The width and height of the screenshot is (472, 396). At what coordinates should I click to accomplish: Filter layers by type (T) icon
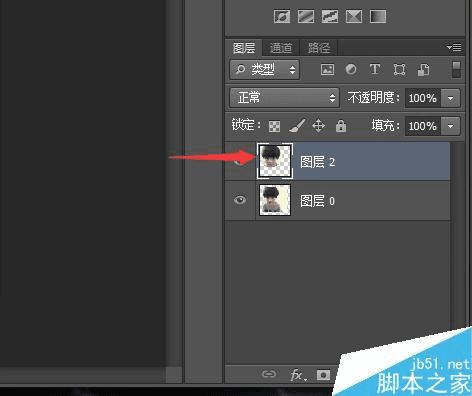[x=375, y=69]
